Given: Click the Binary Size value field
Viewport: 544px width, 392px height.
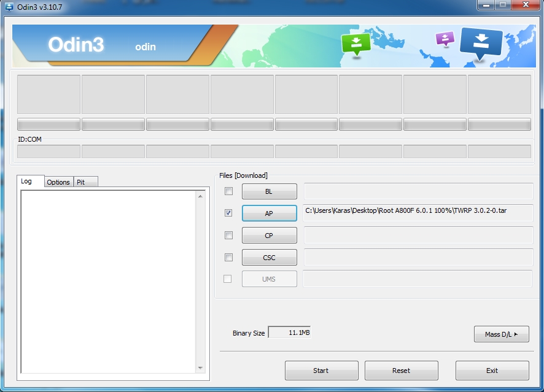Looking at the screenshot, I should coord(289,332).
